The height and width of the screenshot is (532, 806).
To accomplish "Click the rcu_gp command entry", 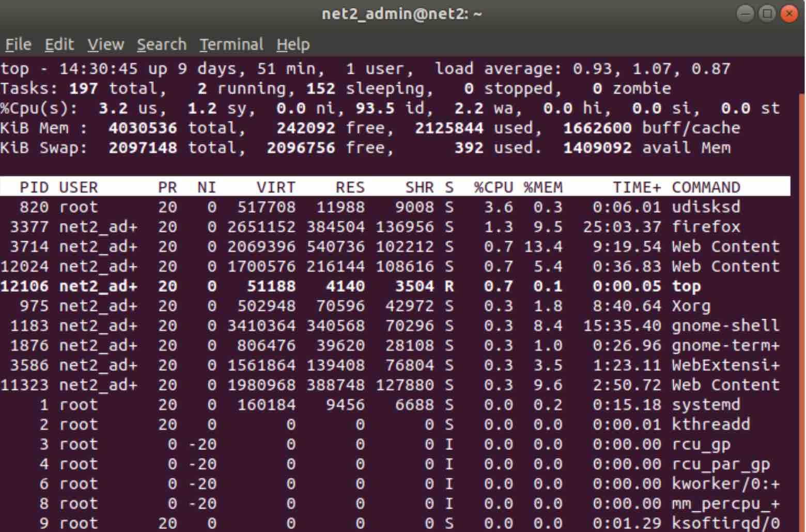I will tap(701, 444).
